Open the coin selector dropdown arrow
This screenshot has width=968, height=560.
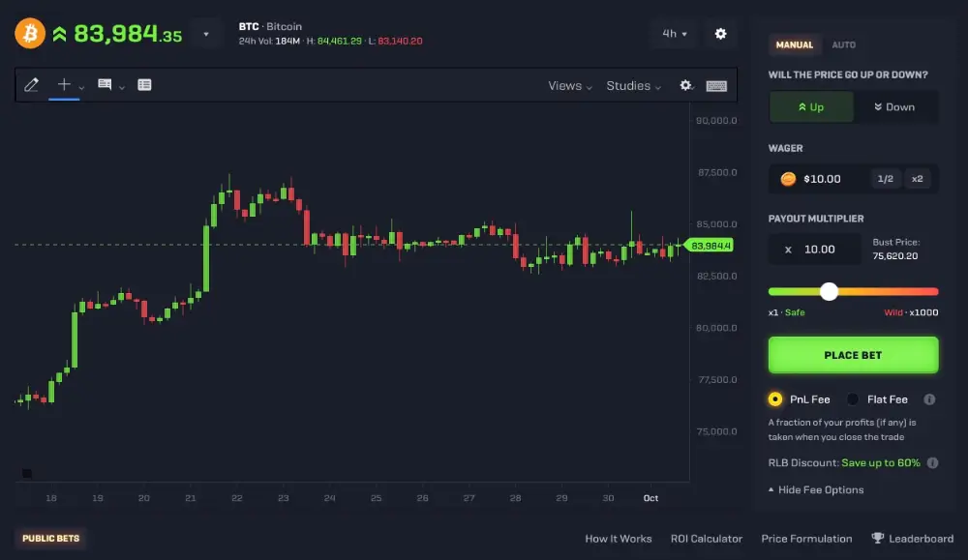pos(206,34)
